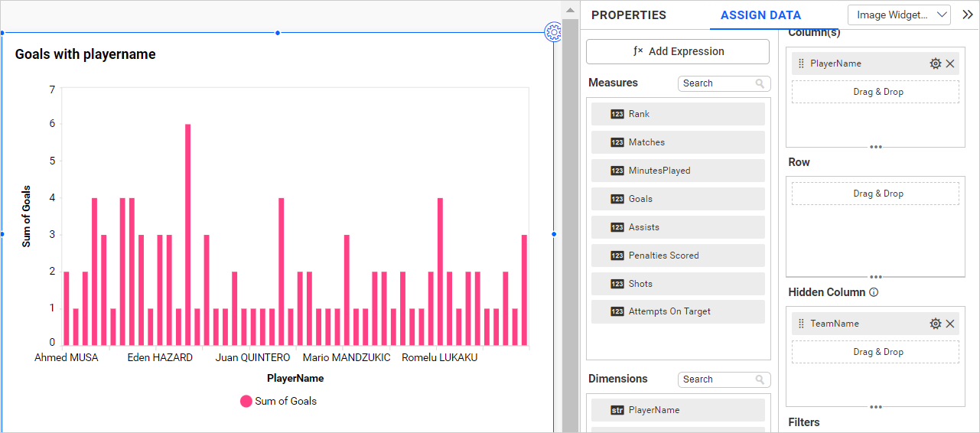
Task: Click the Add Expression button
Action: coord(678,51)
